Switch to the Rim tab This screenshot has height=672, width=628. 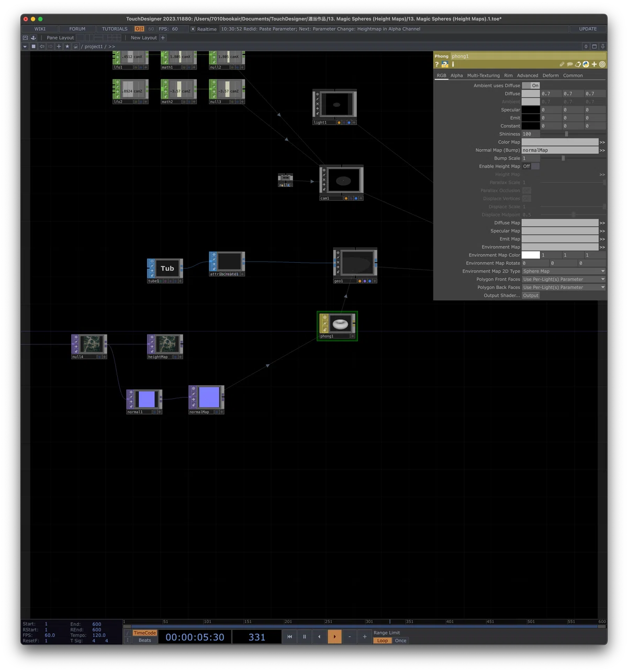tap(508, 75)
